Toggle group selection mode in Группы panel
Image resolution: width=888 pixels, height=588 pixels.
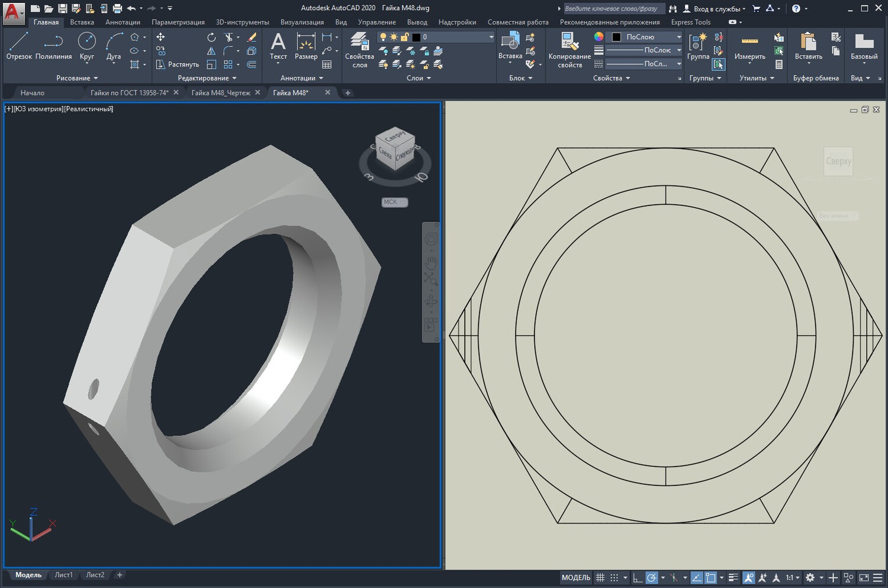tap(719, 65)
